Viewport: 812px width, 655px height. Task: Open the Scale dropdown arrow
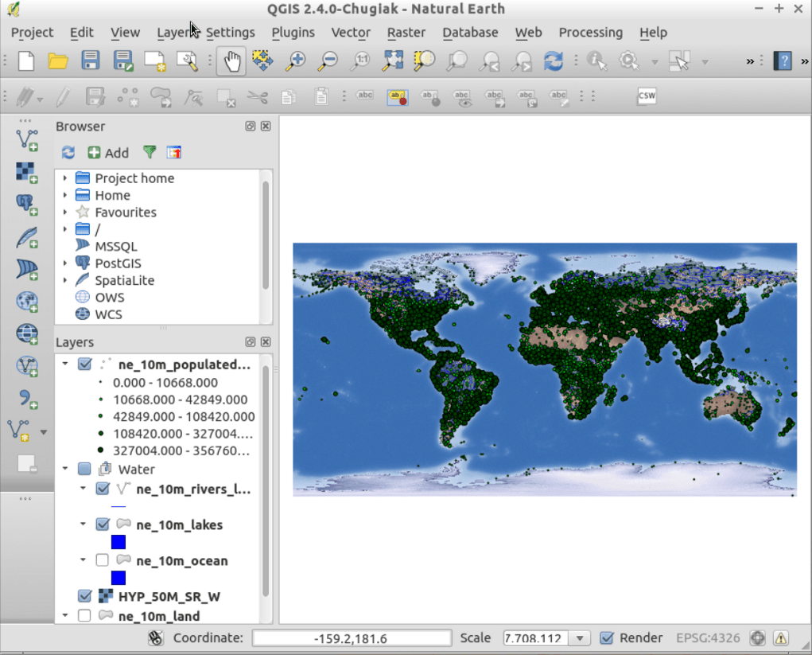581,638
